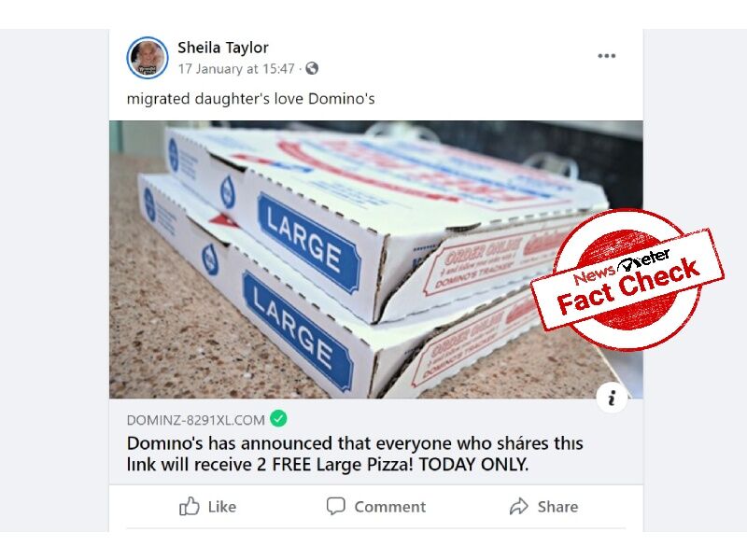
Task: Open Sheila Taylor's profile via her name
Action: (223, 48)
